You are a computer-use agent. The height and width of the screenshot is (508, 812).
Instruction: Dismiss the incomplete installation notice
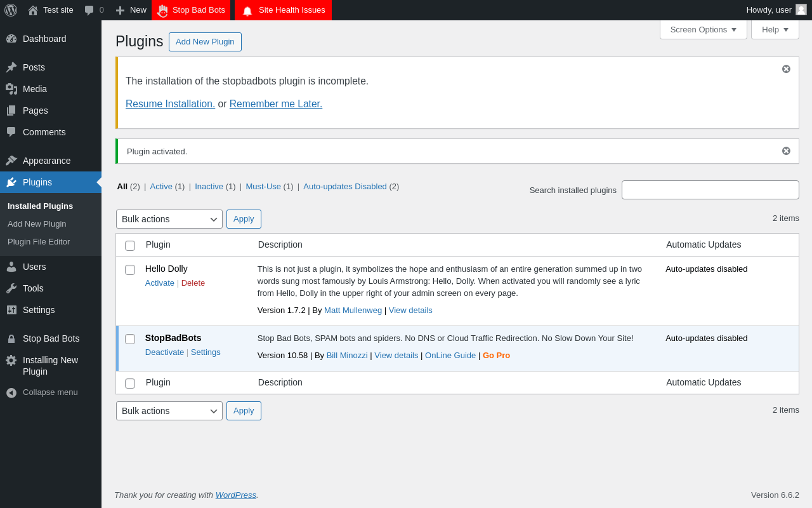786,69
